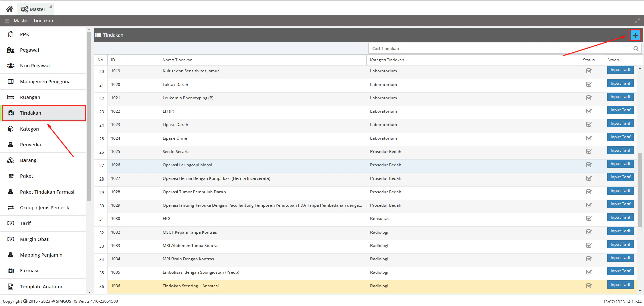Toggle status checkbox for Sectio Secaria
This screenshot has height=306, width=644.
click(x=589, y=151)
